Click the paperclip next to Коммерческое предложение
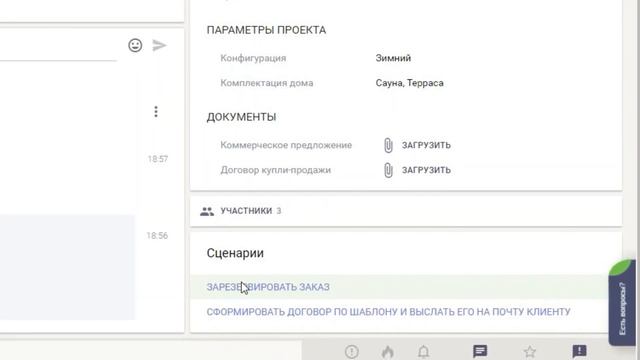The width and height of the screenshot is (640, 360). click(x=388, y=145)
